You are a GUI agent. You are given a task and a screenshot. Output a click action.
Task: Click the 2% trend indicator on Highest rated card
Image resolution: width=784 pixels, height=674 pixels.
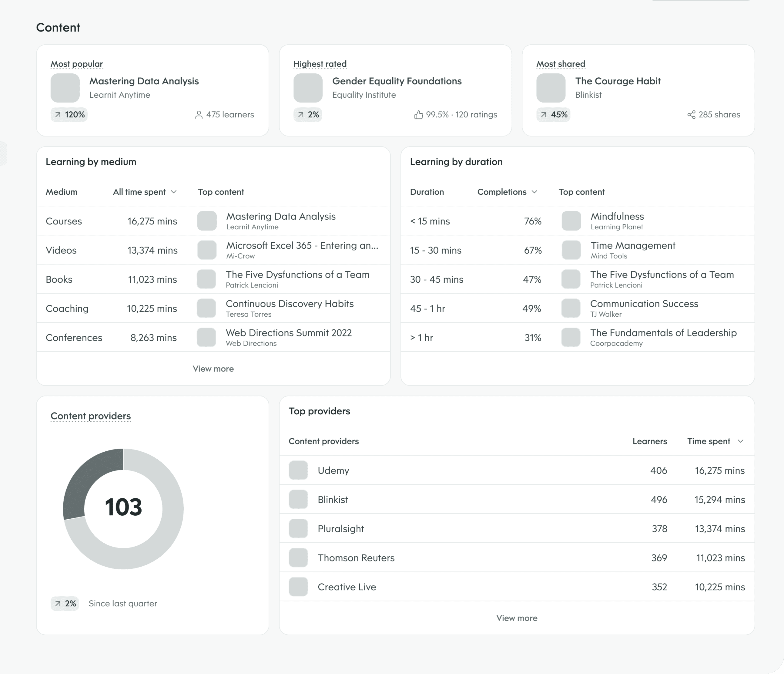point(308,114)
